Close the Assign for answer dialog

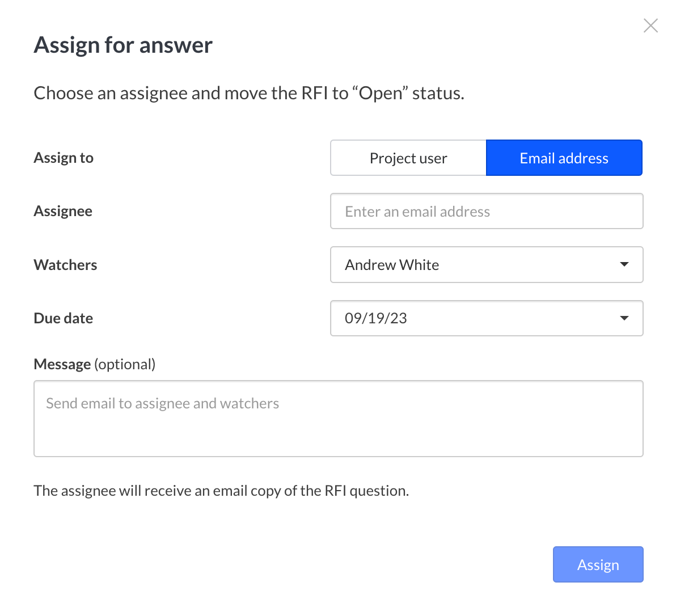click(x=650, y=26)
